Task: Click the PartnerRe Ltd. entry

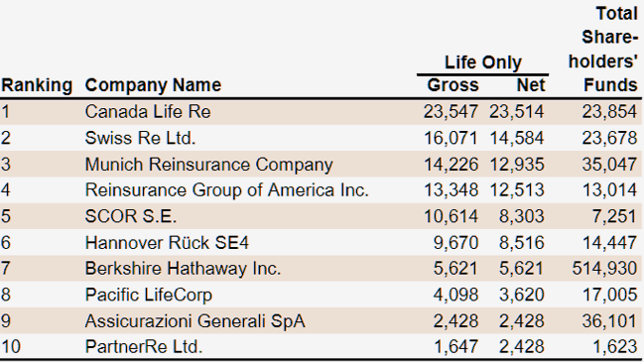Action: [x=144, y=347]
